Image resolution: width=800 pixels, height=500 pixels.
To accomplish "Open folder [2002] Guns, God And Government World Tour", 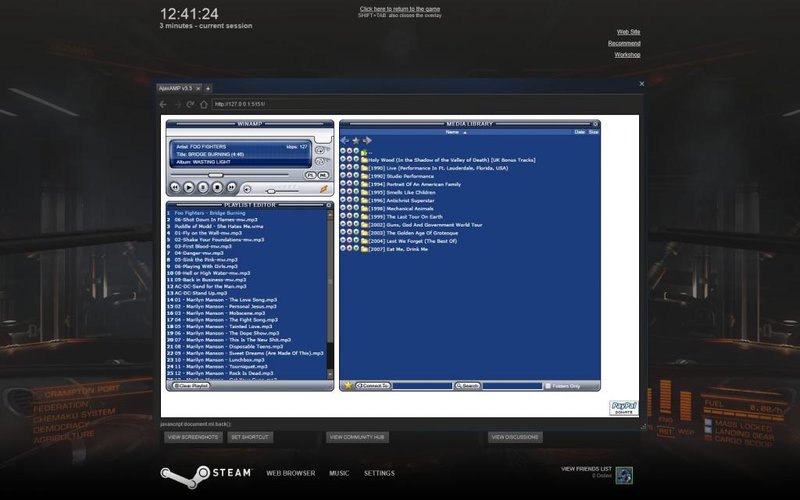I will point(426,225).
